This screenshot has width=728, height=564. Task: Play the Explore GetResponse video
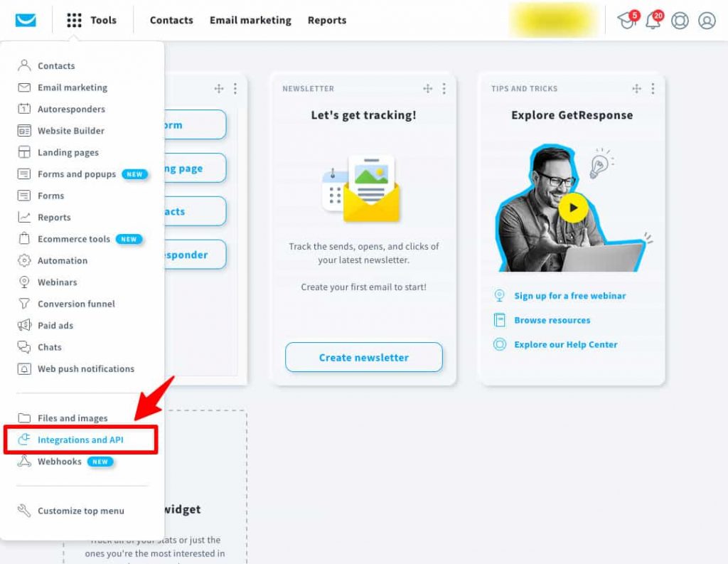point(573,208)
